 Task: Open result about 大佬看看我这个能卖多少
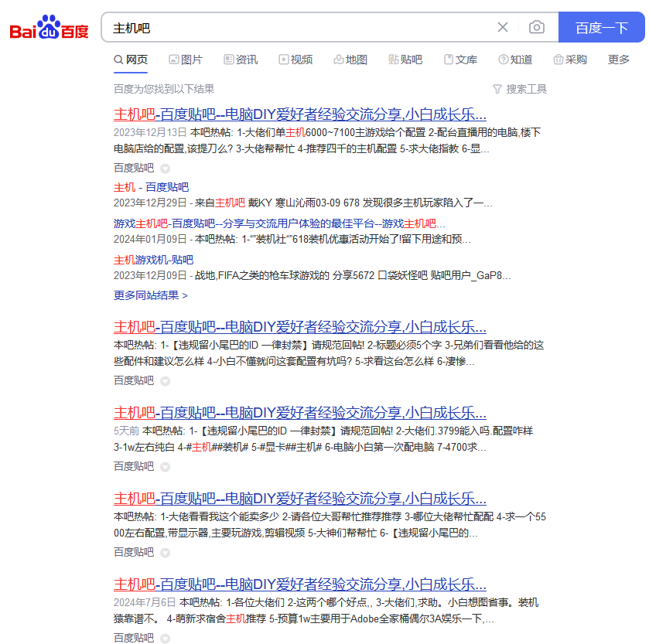pos(299,499)
